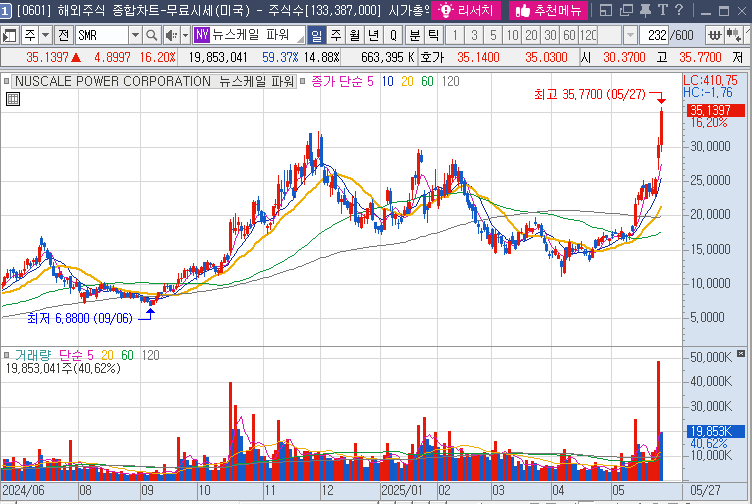The width and height of the screenshot is (752, 504).
Task: Open help with question mark icon
Action: [x=679, y=10]
